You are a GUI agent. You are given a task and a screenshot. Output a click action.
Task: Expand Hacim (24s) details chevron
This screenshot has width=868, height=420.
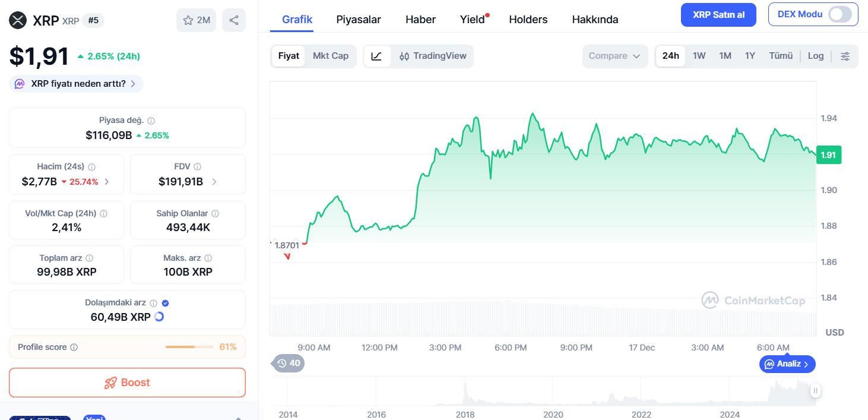pos(107,182)
